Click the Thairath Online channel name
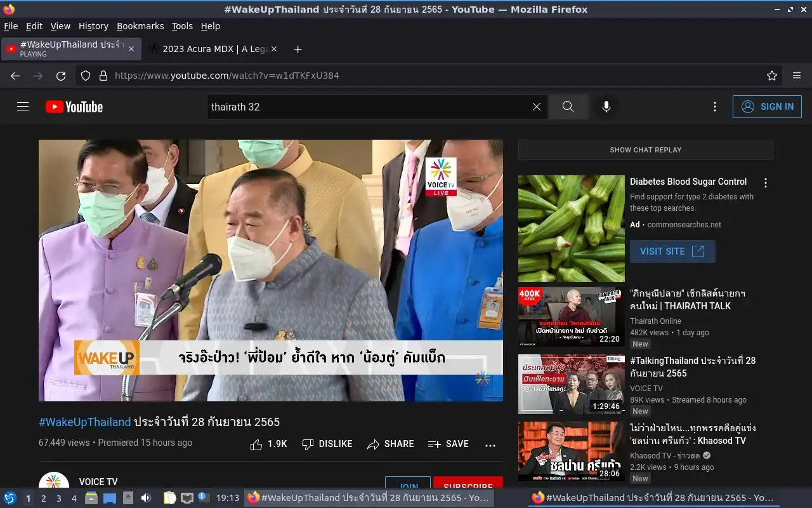812x508 pixels. point(655,321)
